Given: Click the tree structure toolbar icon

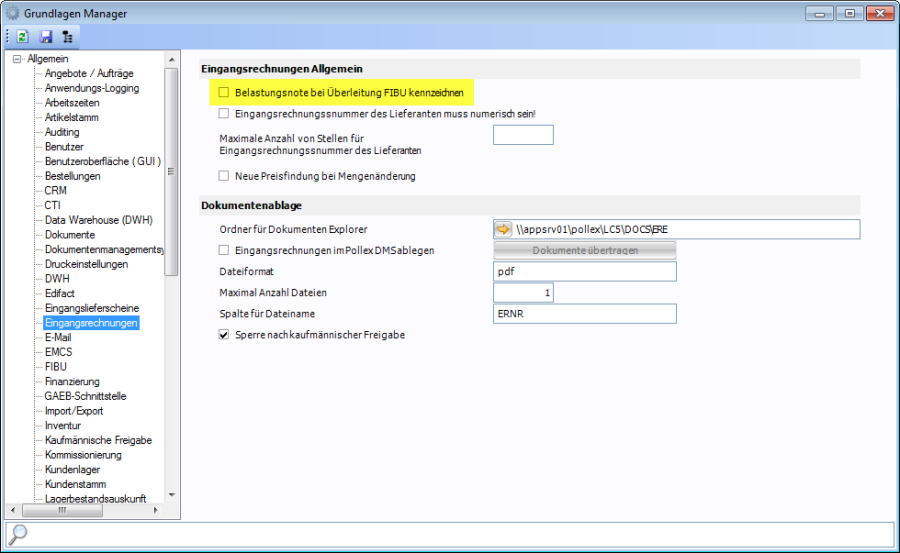Looking at the screenshot, I should tap(67, 36).
